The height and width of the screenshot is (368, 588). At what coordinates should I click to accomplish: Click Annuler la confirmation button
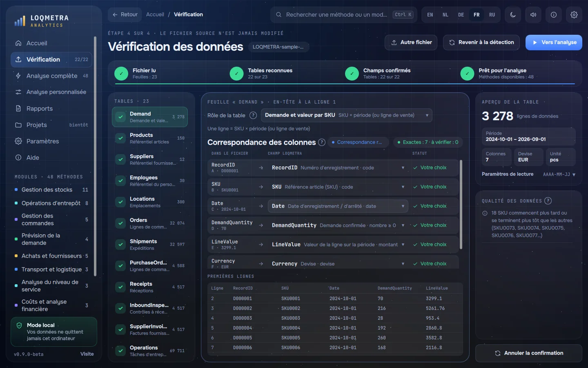point(529,353)
